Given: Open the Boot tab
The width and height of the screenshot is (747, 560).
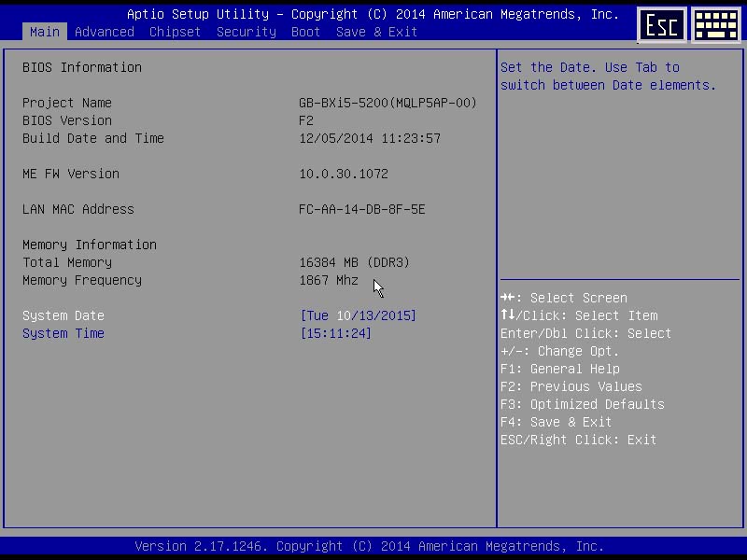Looking at the screenshot, I should (x=306, y=32).
